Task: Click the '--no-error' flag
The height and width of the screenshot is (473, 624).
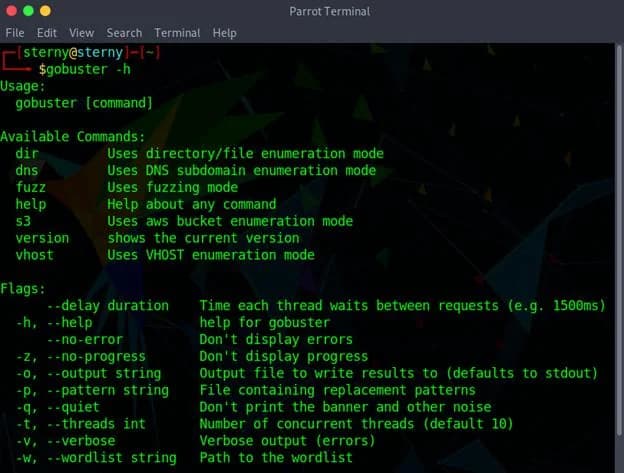Action: click(x=85, y=340)
